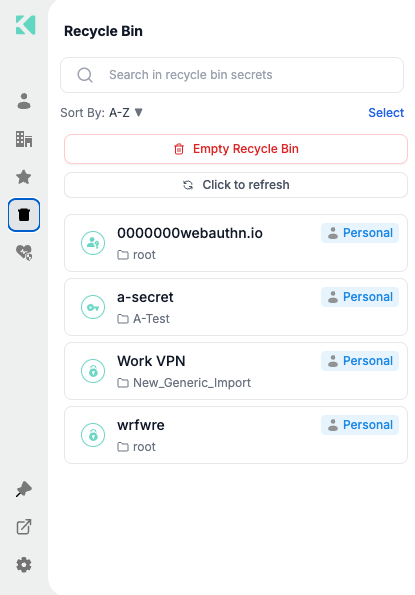Viewport: 415px width, 595px height.
Task: Open the password health heart icon
Action: (24, 252)
